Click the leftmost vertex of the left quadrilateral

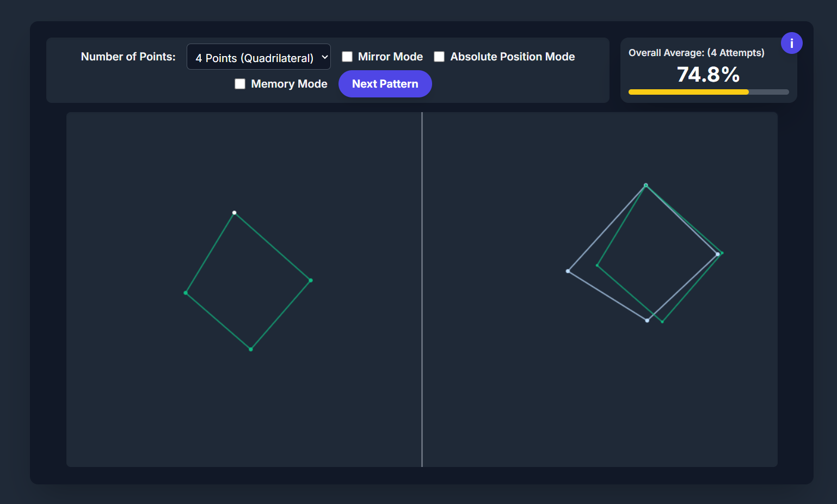pos(186,293)
